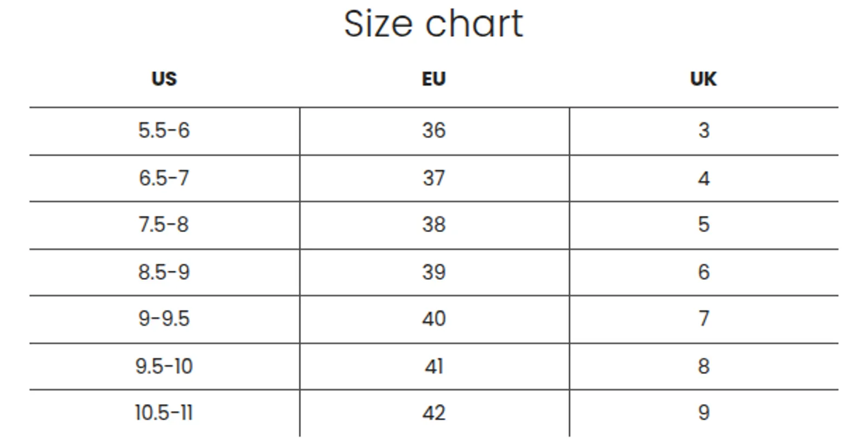
Task: Click the EU 42 cell
Action: tap(434, 413)
